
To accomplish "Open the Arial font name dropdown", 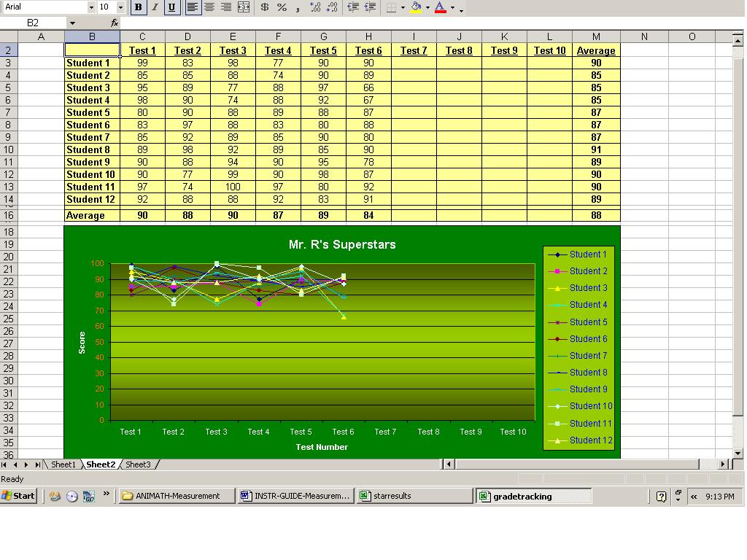I will pos(91,7).
